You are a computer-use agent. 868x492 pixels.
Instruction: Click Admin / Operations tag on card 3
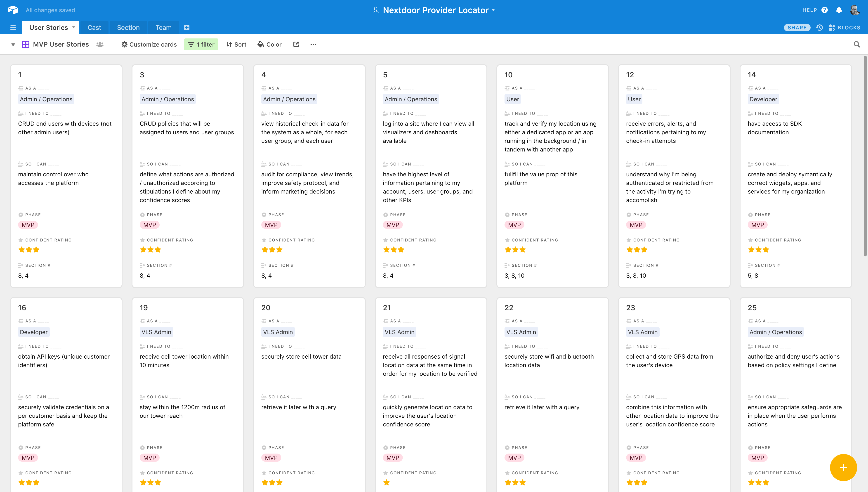point(167,99)
